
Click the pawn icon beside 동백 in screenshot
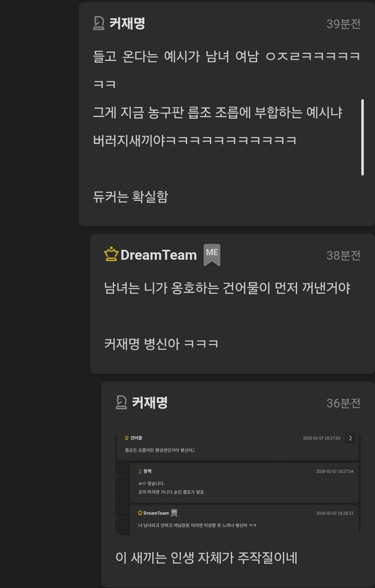coord(140,471)
